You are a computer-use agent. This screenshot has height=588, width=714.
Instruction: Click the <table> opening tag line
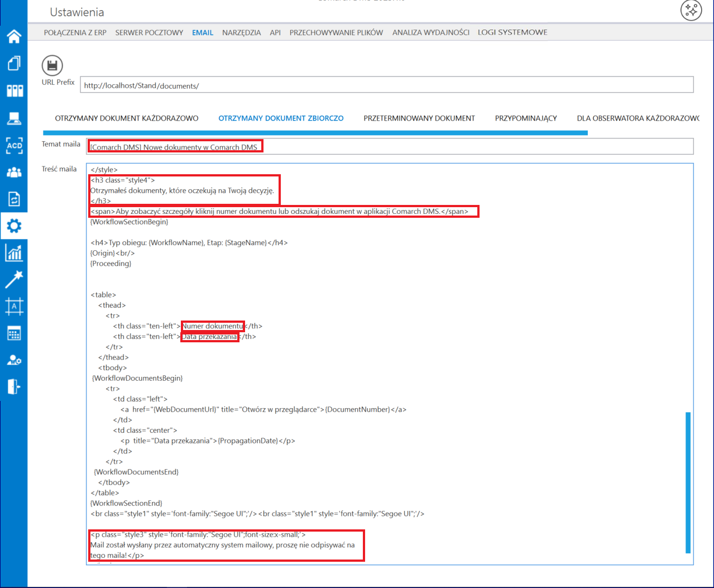click(x=103, y=295)
